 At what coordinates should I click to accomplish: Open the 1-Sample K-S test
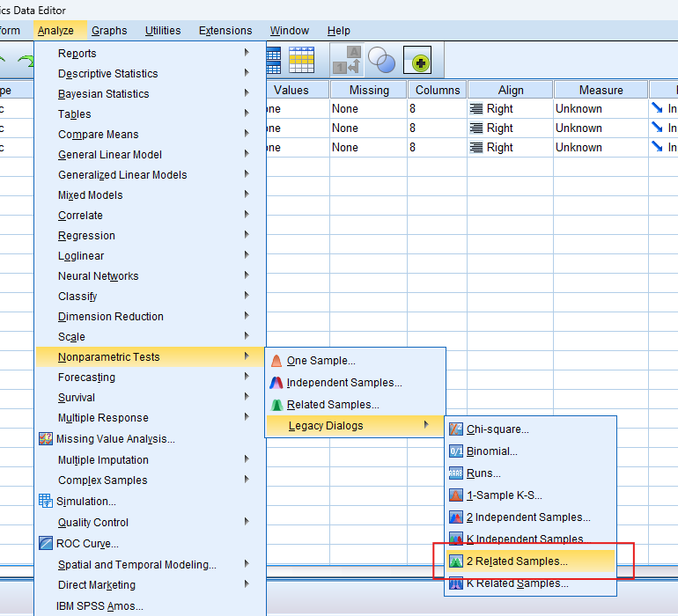coord(504,495)
